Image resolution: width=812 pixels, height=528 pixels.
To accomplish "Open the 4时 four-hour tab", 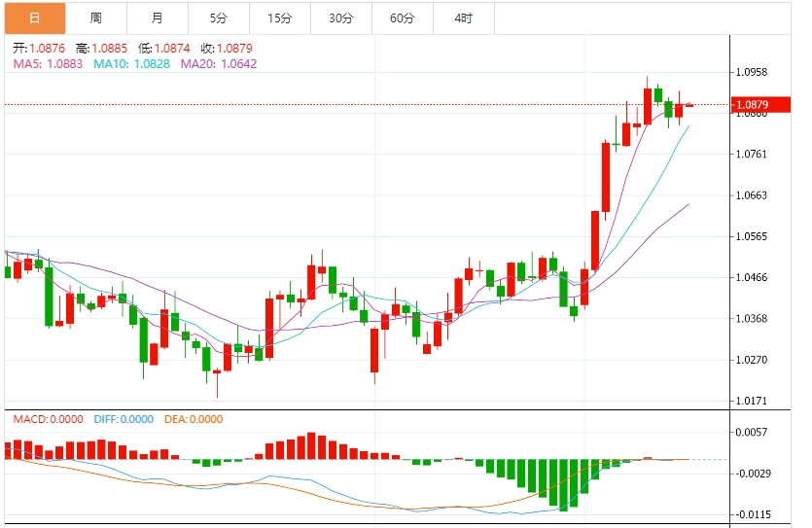I will click(x=463, y=18).
